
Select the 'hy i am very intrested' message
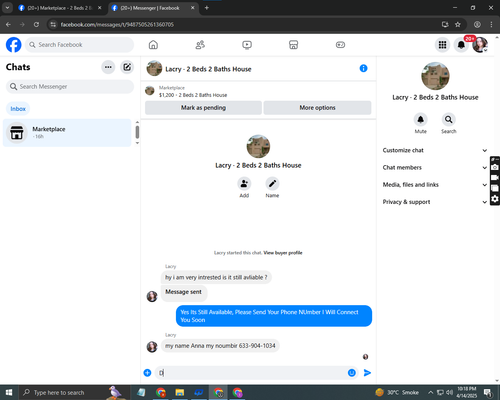point(216,277)
